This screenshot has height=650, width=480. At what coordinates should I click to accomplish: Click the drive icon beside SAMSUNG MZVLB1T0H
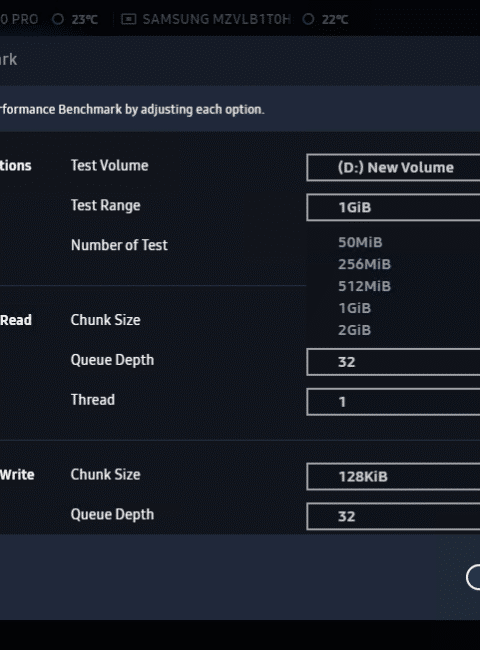pos(128,19)
